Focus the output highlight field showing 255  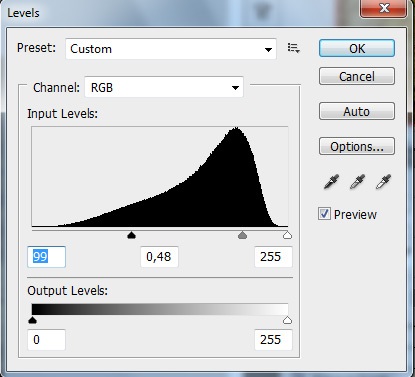point(273,340)
